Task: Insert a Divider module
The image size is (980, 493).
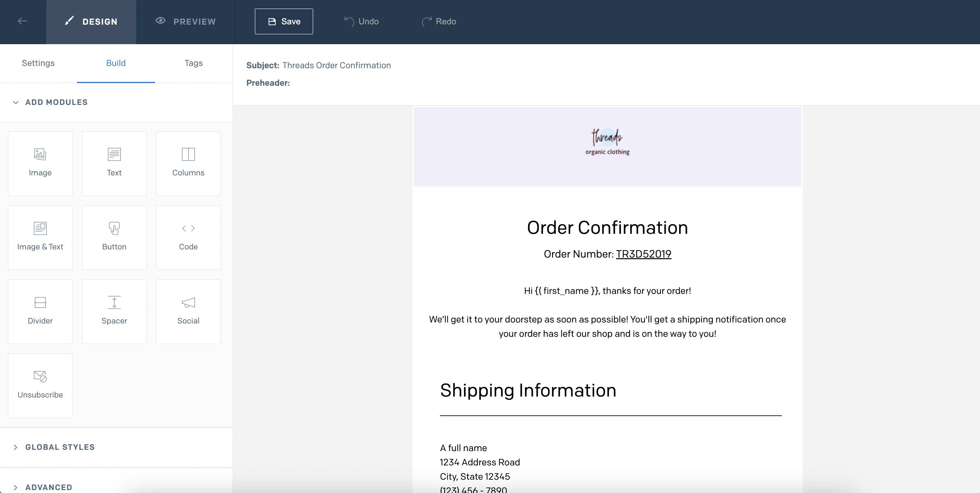Action: pyautogui.click(x=40, y=312)
